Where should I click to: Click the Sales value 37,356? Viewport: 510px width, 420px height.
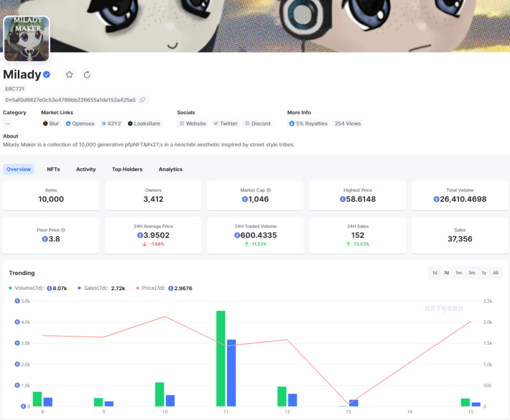pos(459,239)
